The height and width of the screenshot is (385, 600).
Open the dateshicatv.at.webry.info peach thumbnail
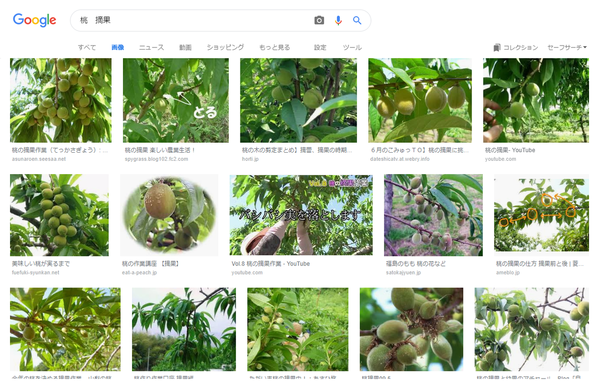click(420, 100)
